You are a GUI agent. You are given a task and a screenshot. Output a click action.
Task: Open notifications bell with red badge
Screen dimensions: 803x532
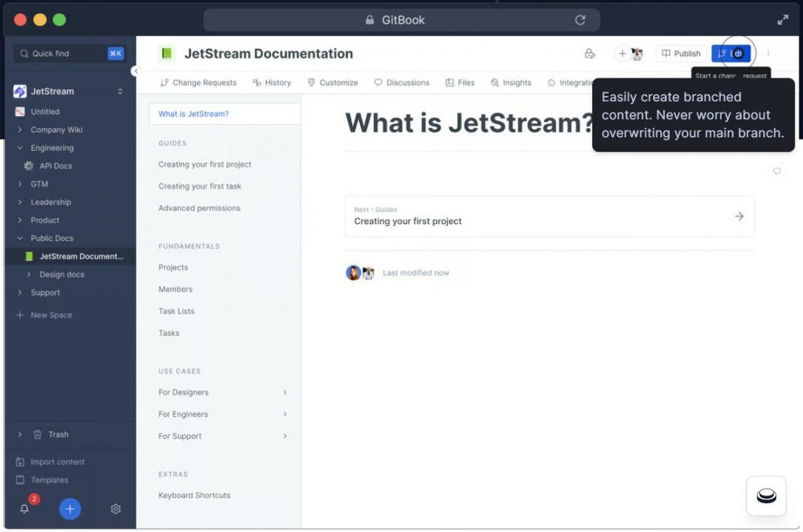pos(24,508)
